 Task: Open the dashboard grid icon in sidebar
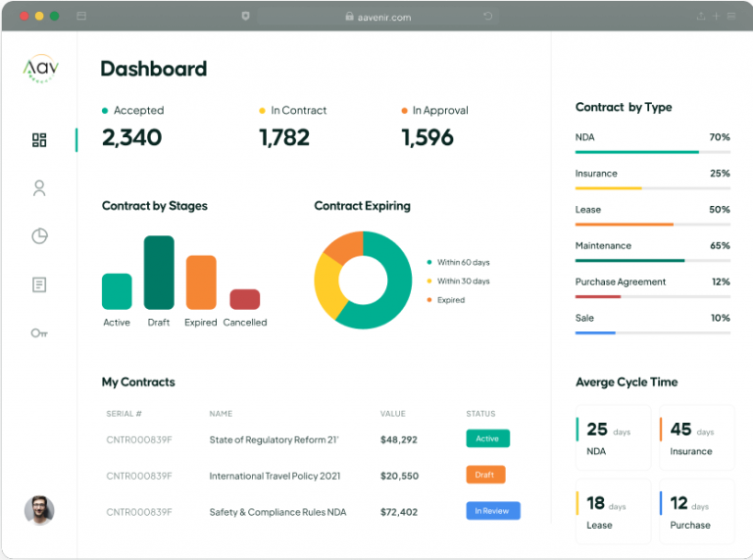[x=39, y=140]
